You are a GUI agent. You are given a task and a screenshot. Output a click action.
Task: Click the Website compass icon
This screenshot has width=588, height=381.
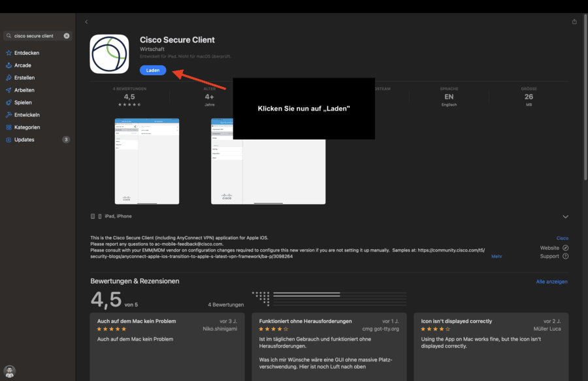pyautogui.click(x=566, y=248)
